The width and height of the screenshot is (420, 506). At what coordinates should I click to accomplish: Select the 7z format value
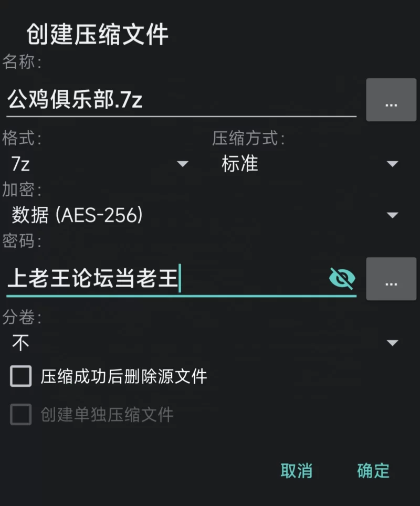coord(20,164)
